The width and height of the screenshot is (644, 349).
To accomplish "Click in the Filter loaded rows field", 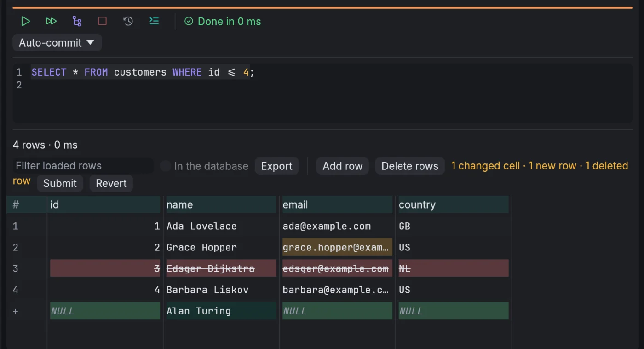I will 83,166.
